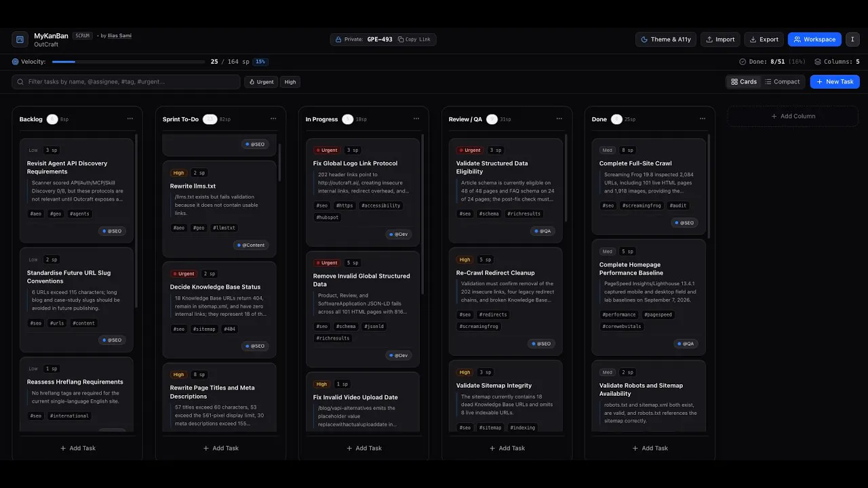Click @Dev assignee on Fix Global Logo card
The height and width of the screenshot is (488, 868).
click(x=398, y=235)
